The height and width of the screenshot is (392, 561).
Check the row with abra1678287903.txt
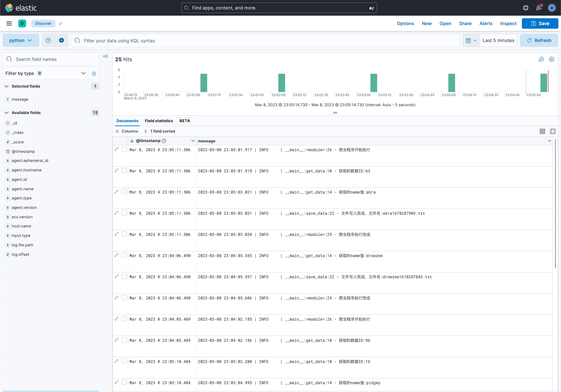click(124, 213)
